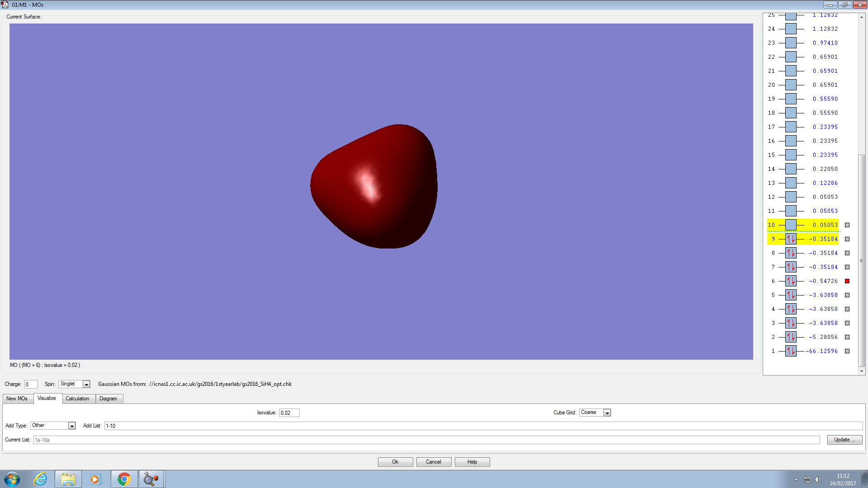This screenshot has height=488, width=868.
Task: Click the orbital 9 HOMO occupied box
Action: pos(791,239)
